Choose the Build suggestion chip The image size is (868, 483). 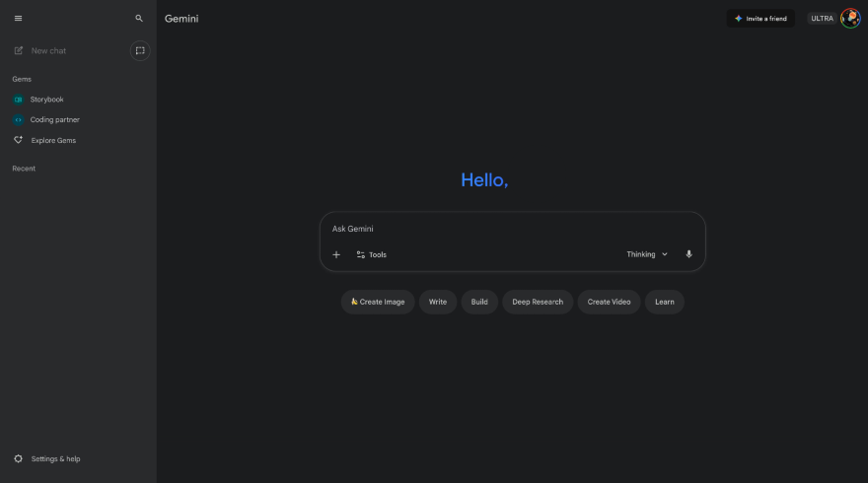click(x=479, y=302)
